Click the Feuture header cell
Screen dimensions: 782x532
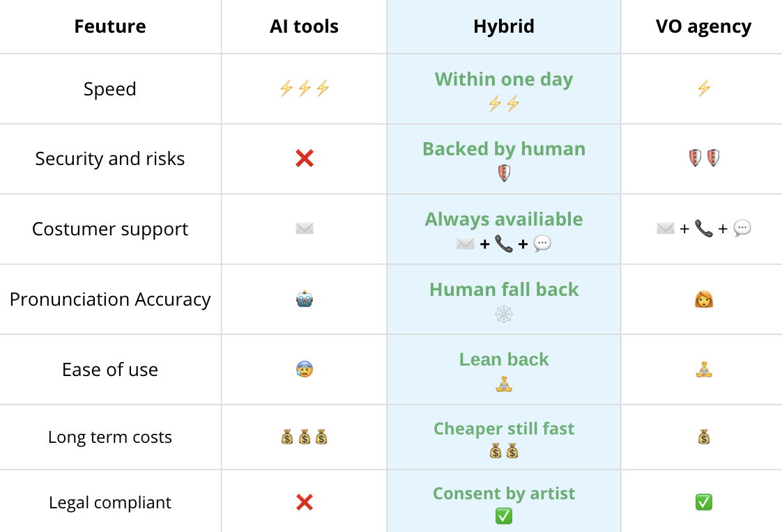[x=110, y=26]
